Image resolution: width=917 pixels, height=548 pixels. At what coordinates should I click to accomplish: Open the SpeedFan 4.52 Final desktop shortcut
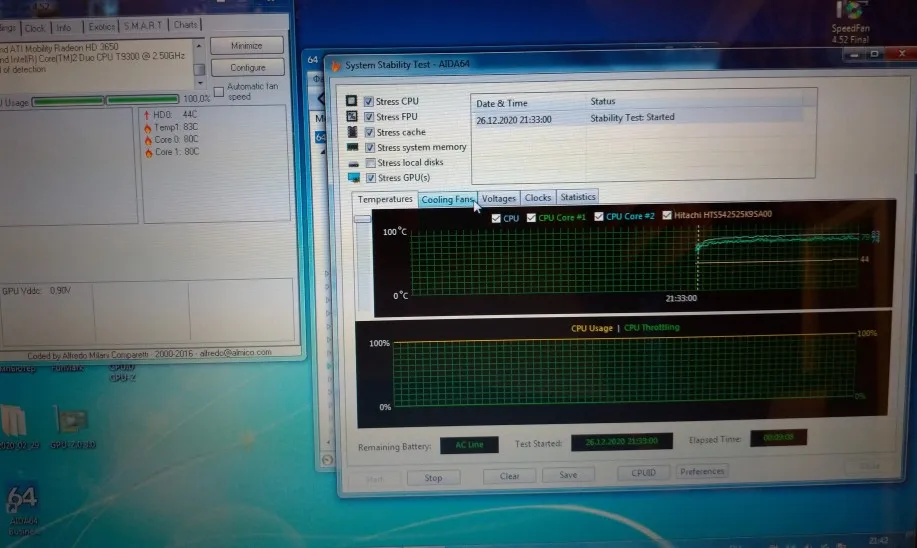point(850,22)
